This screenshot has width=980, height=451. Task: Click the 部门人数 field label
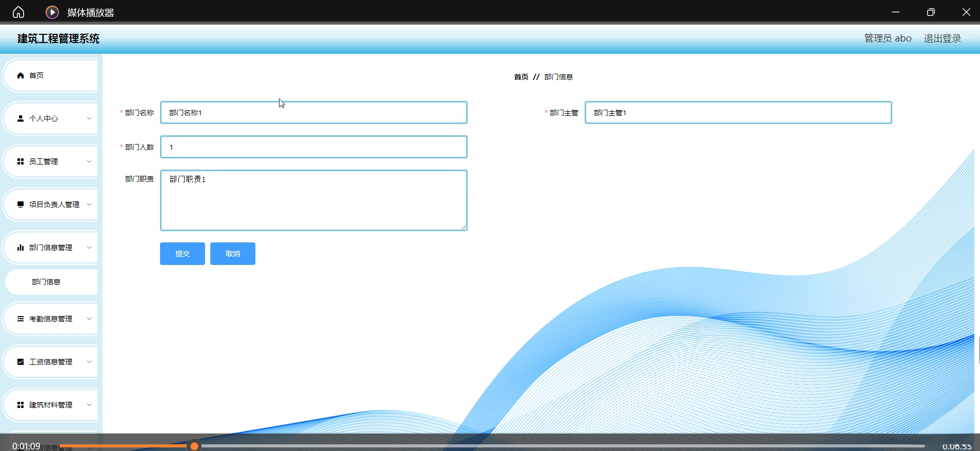[139, 147]
